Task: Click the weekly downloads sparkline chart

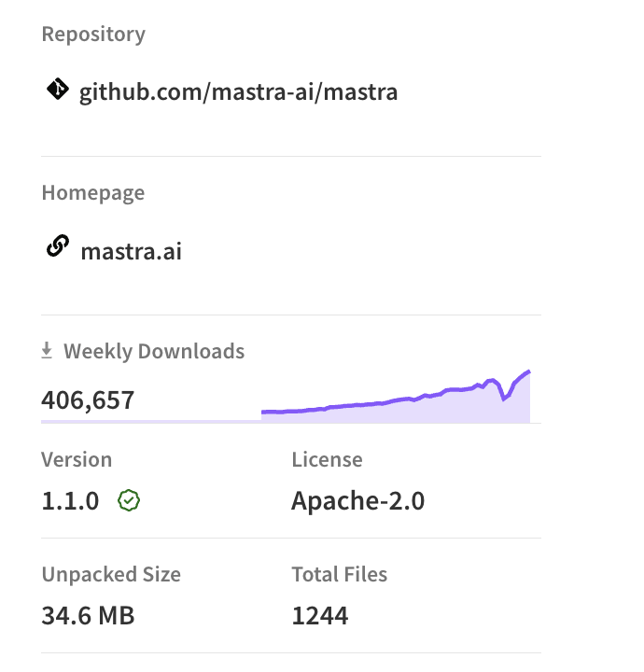Action: pos(396,397)
